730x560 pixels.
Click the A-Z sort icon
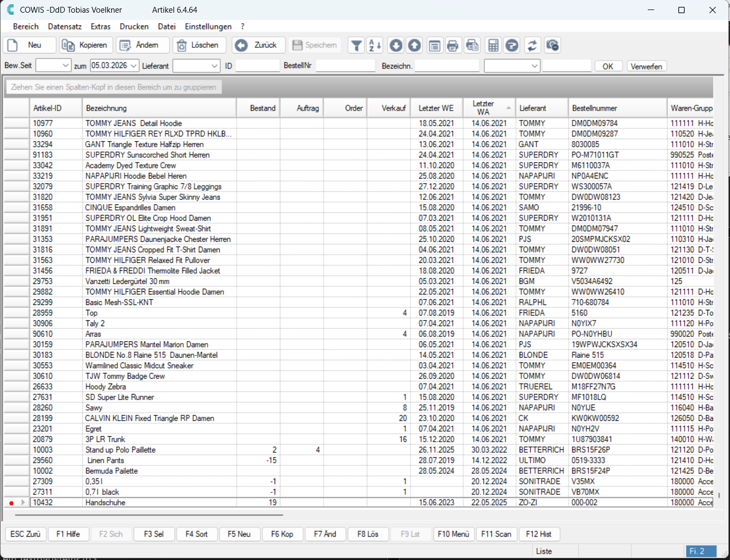(375, 45)
